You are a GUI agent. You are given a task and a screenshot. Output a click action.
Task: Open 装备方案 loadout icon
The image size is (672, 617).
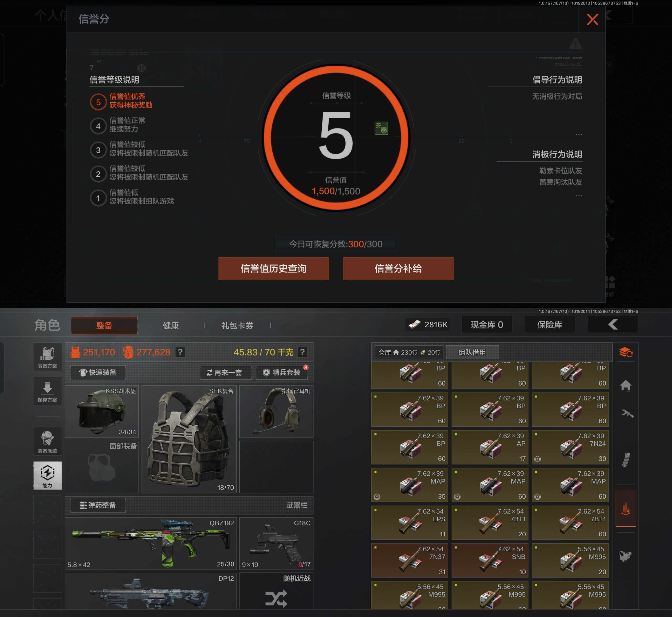click(47, 357)
